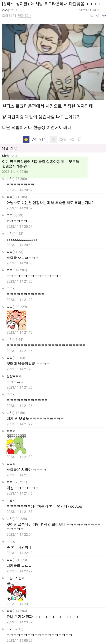Click the 비팟 username

click(10, 501)
